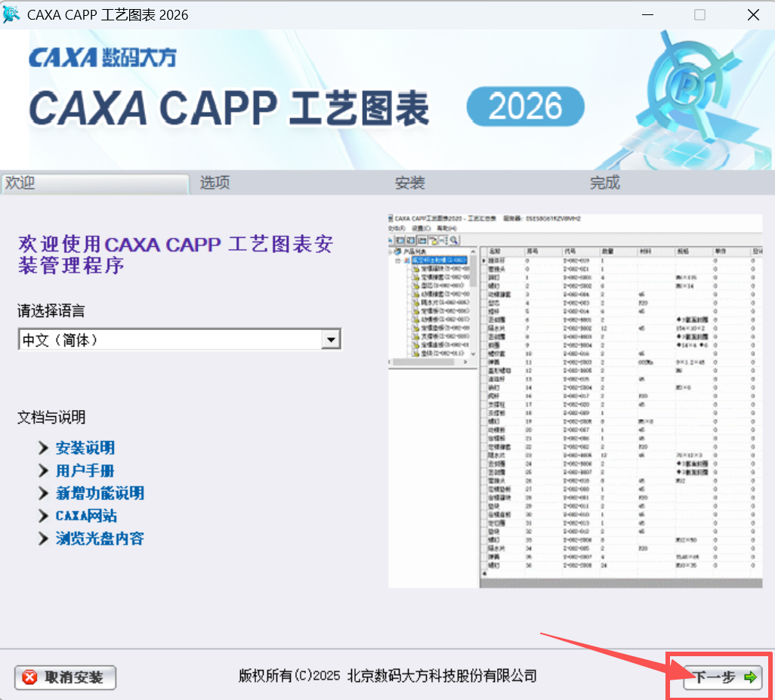Open the 安装说明 link
The width and height of the screenshot is (775, 700).
[x=85, y=448]
